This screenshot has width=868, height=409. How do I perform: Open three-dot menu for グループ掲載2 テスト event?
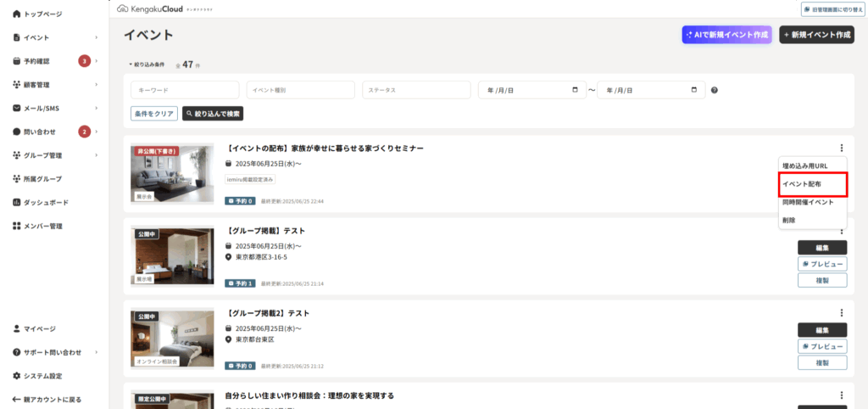coord(841,312)
